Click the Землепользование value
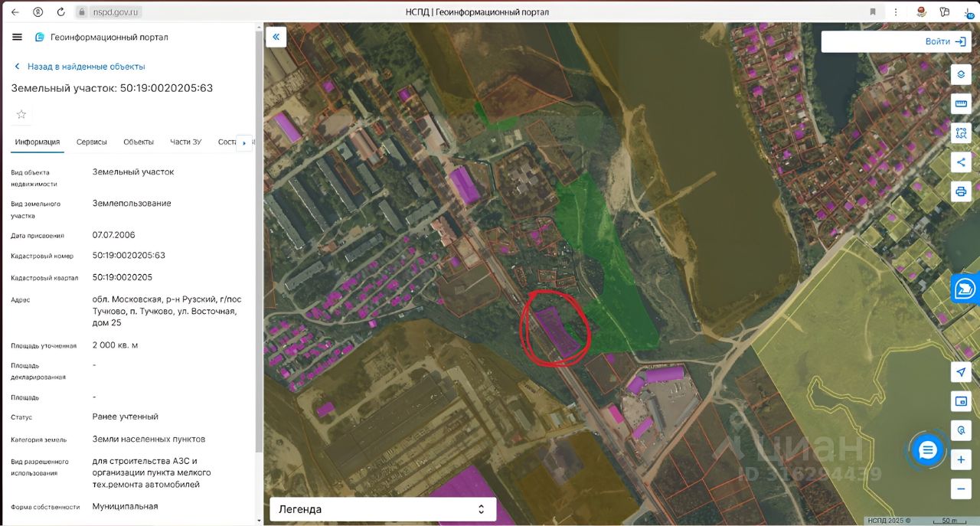 coord(132,203)
